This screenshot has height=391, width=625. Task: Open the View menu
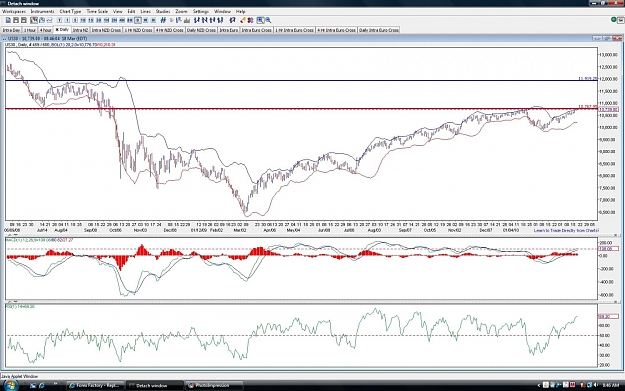[118, 11]
